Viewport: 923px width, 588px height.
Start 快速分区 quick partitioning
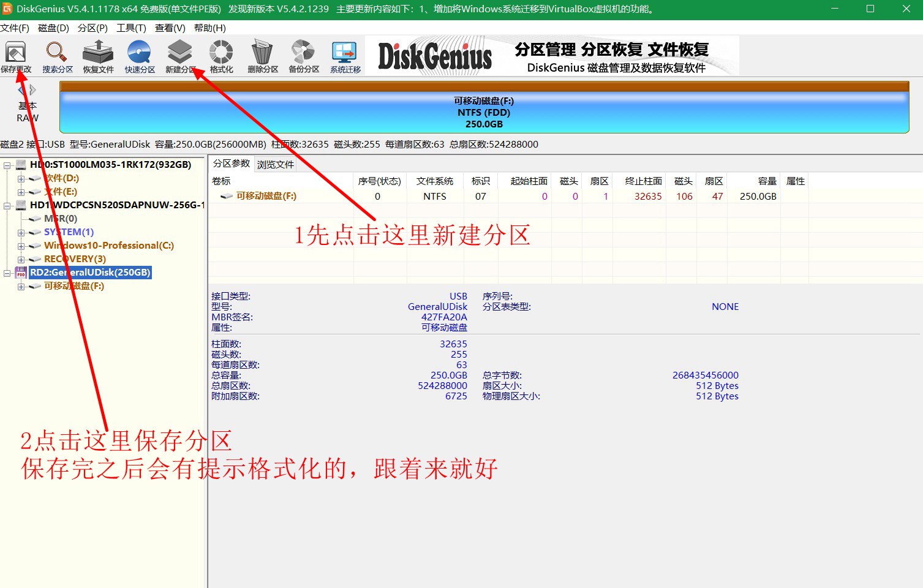pyautogui.click(x=140, y=57)
